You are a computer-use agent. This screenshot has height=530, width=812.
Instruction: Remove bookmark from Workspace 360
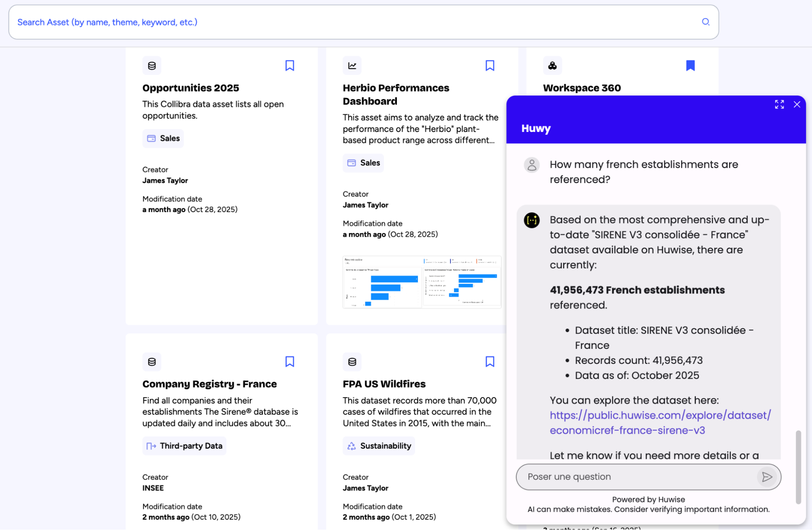point(690,65)
